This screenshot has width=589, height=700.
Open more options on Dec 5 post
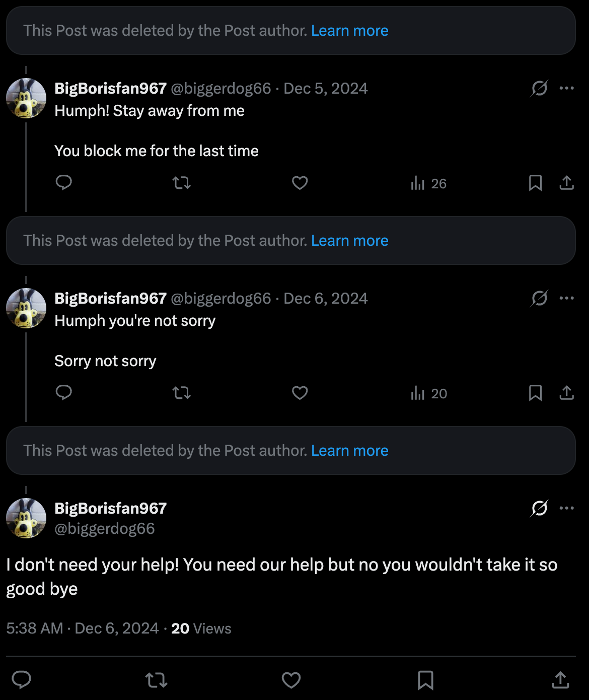[567, 88]
